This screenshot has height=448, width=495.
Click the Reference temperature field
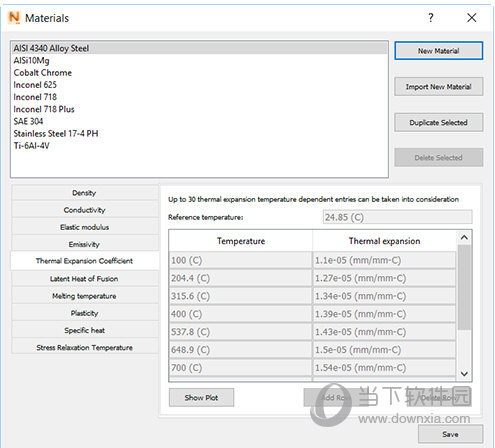point(397,217)
